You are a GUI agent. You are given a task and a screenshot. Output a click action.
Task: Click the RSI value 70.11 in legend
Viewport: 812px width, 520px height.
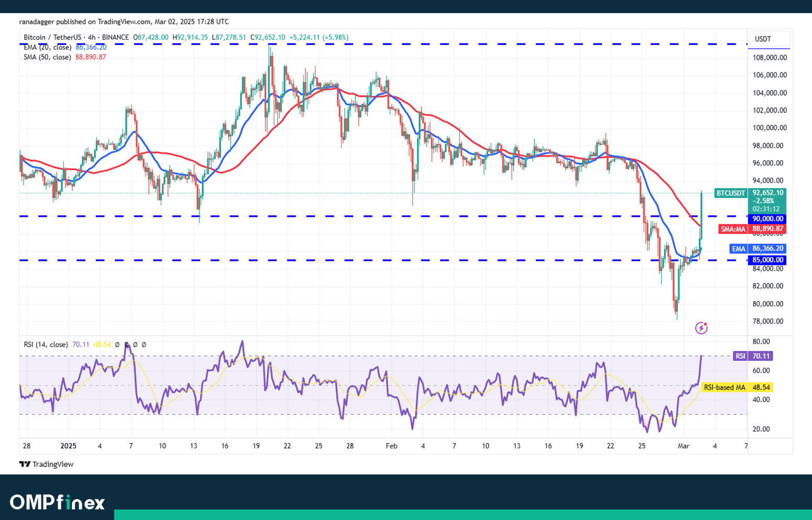pyautogui.click(x=80, y=345)
